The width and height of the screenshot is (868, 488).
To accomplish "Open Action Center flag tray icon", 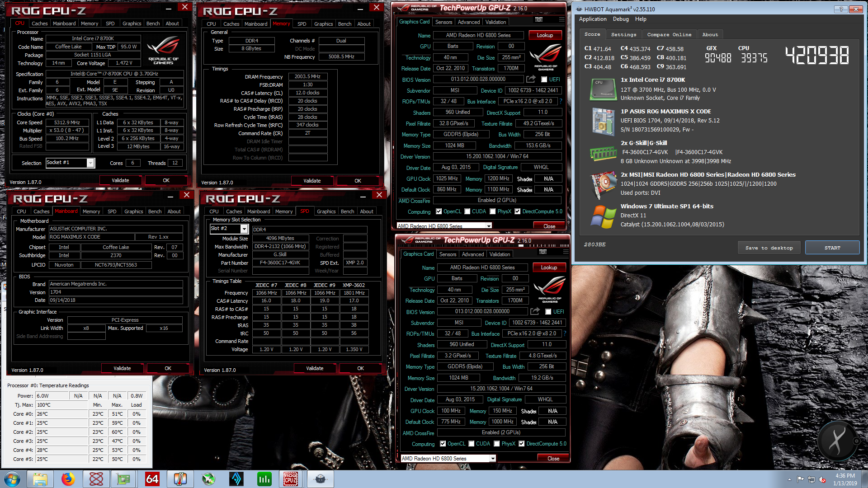I will pyautogui.click(x=801, y=479).
